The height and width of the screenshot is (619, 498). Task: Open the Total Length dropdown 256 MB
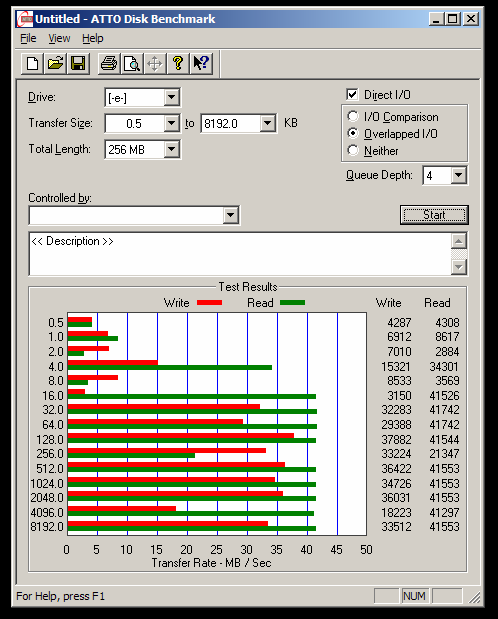pos(172,150)
